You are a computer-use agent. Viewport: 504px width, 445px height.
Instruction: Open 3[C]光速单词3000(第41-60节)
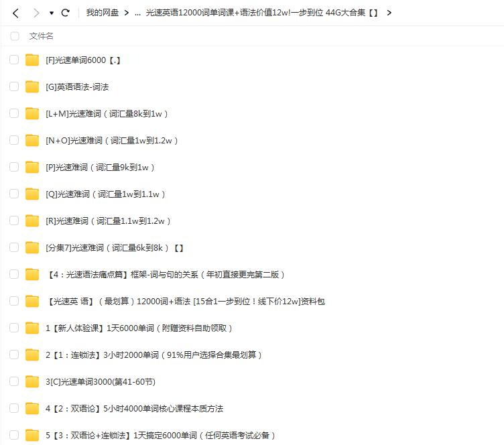pos(101,382)
